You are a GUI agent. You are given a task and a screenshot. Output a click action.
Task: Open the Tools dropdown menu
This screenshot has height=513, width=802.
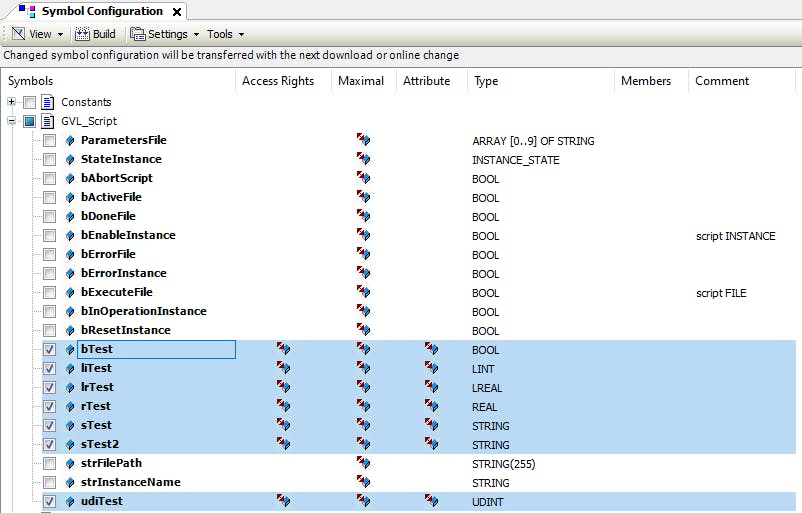(x=226, y=34)
